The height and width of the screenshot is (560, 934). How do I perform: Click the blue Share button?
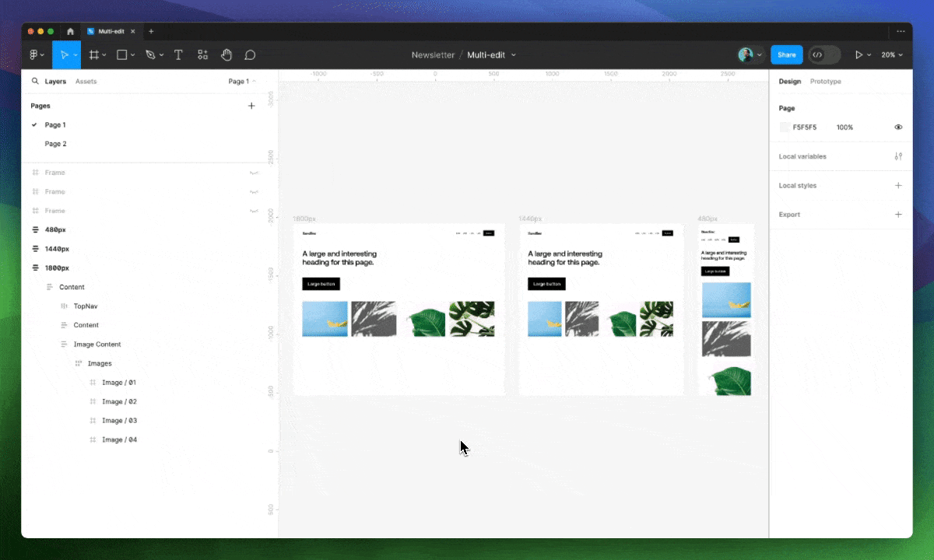pos(786,55)
